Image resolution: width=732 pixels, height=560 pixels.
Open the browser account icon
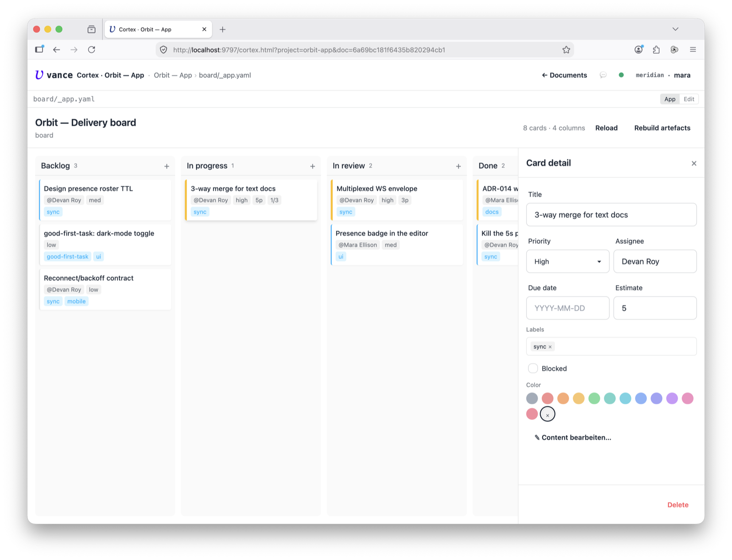pyautogui.click(x=639, y=49)
